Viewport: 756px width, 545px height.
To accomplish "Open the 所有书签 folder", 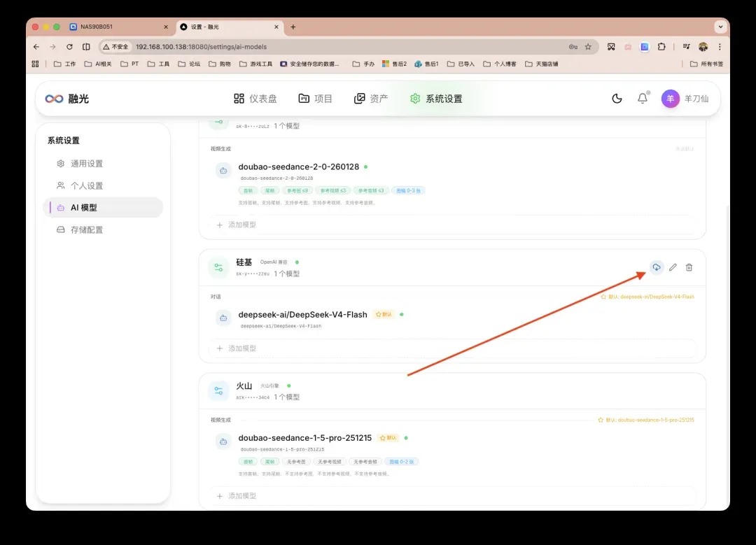I will click(x=706, y=64).
